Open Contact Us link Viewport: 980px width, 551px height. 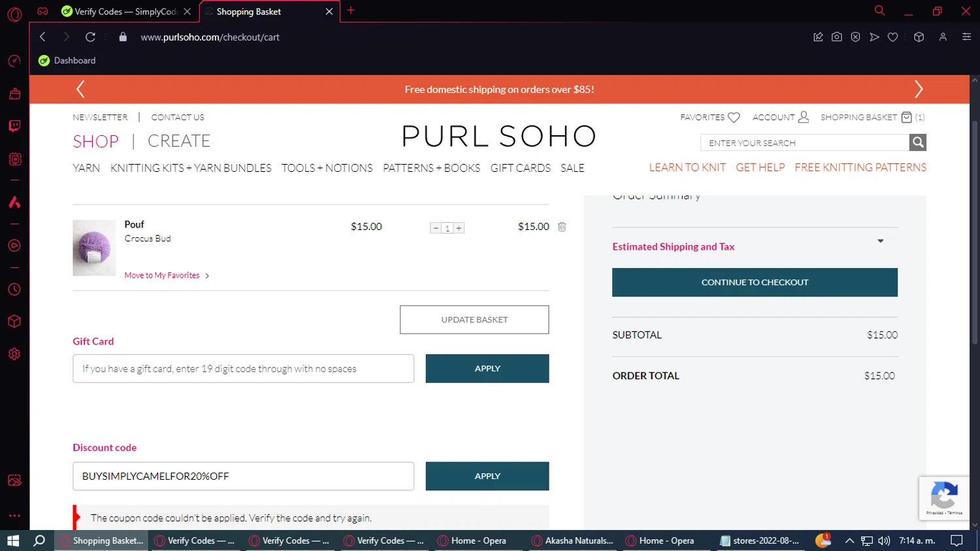click(178, 117)
